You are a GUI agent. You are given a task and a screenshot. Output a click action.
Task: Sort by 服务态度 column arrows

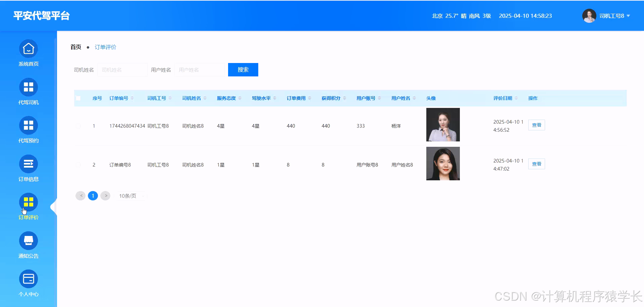tap(240, 98)
